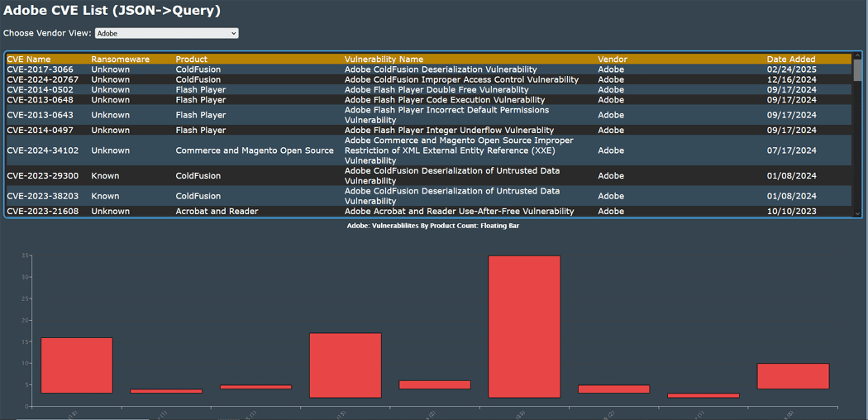Screen dimensions: 868x420
Task: Click the chart bar that reaches 16
Action: (x=77, y=365)
